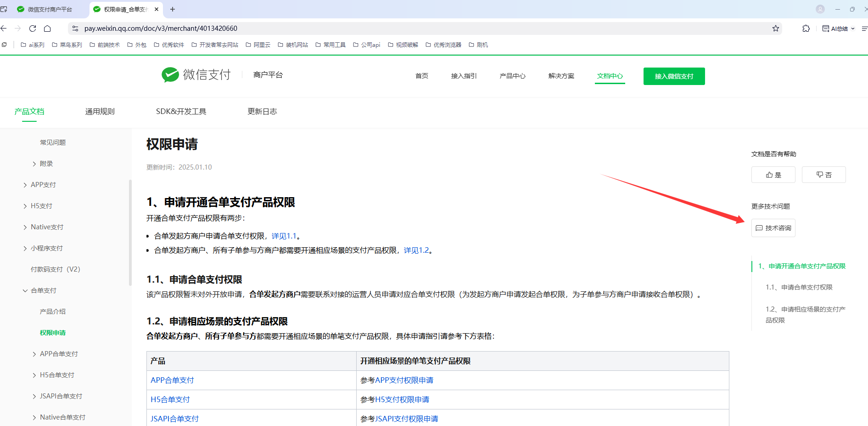Viewport: 868px width, 426px height.
Task: Follow the 详见1.1 link
Action: [284, 236]
